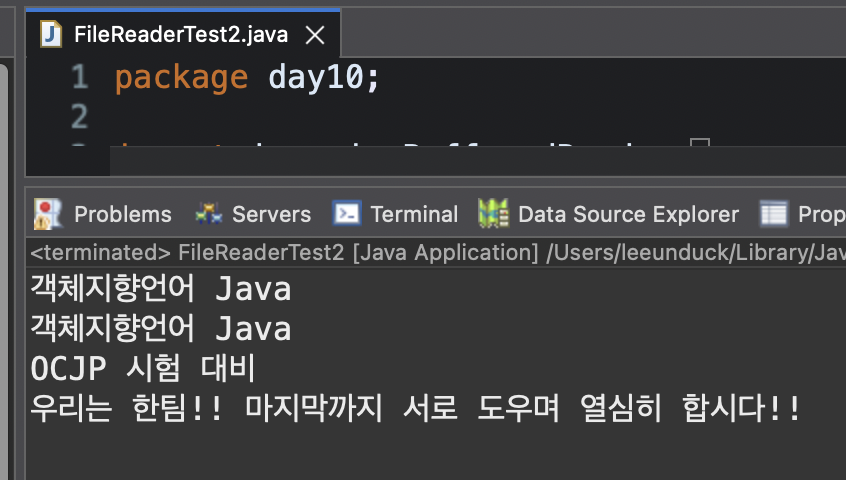Click the Problems view icon

click(x=49, y=214)
